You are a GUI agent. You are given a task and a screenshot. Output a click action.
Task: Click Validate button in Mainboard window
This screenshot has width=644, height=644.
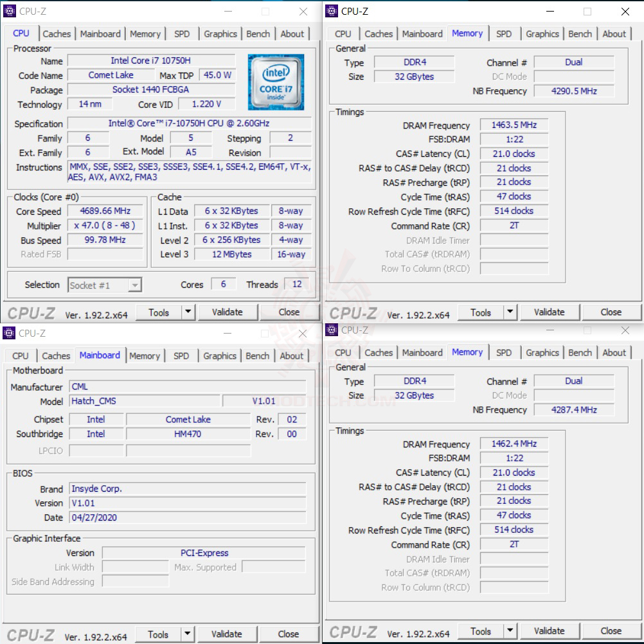point(226,634)
